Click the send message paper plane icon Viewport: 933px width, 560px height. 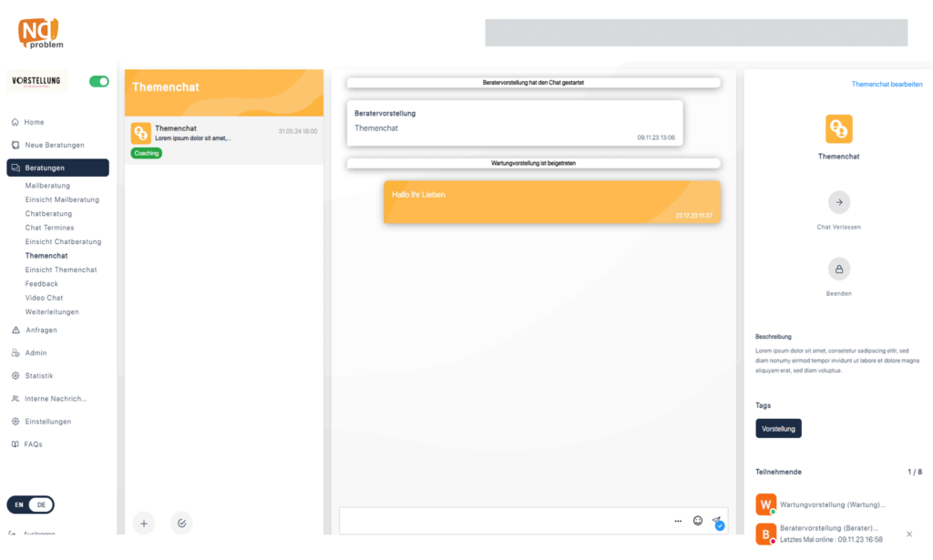(x=717, y=522)
